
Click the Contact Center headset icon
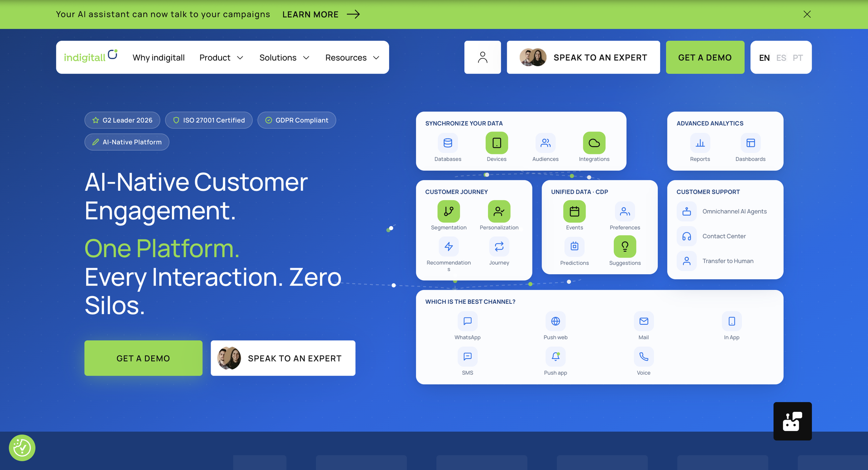[x=686, y=236]
